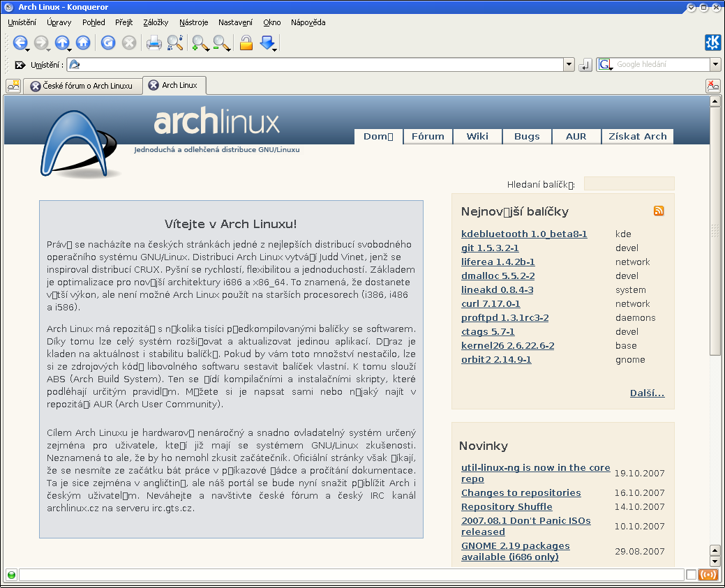725x588 pixels.
Task: Click the Hledaní balíčků search field
Action: [629, 184]
